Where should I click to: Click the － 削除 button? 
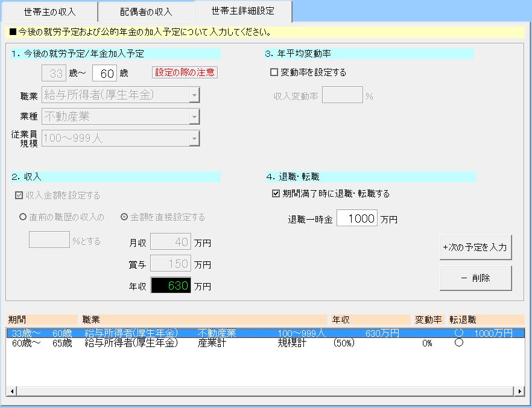click(x=475, y=278)
